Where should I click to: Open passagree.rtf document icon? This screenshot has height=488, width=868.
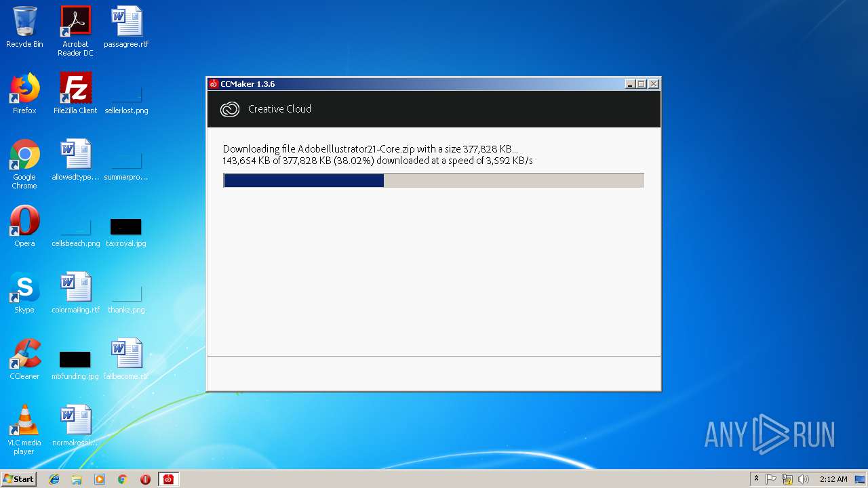[126, 27]
